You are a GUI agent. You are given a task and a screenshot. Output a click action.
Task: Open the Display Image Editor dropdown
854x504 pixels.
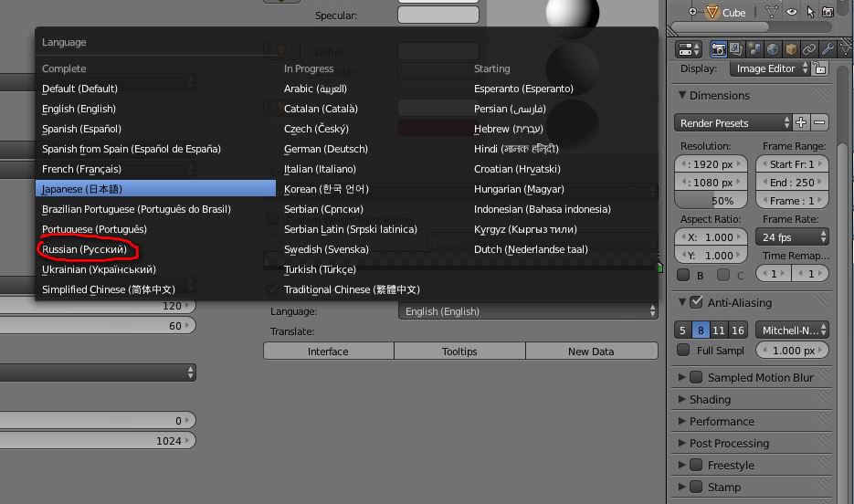770,68
